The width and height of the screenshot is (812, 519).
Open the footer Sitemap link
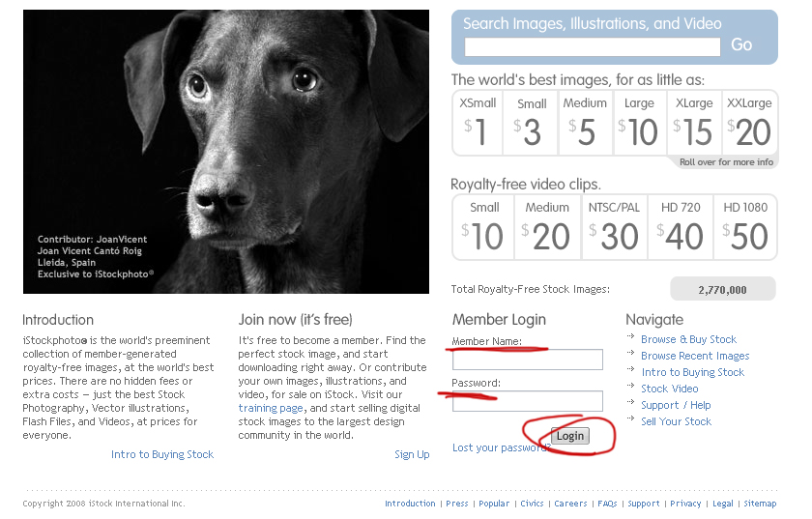(x=760, y=504)
